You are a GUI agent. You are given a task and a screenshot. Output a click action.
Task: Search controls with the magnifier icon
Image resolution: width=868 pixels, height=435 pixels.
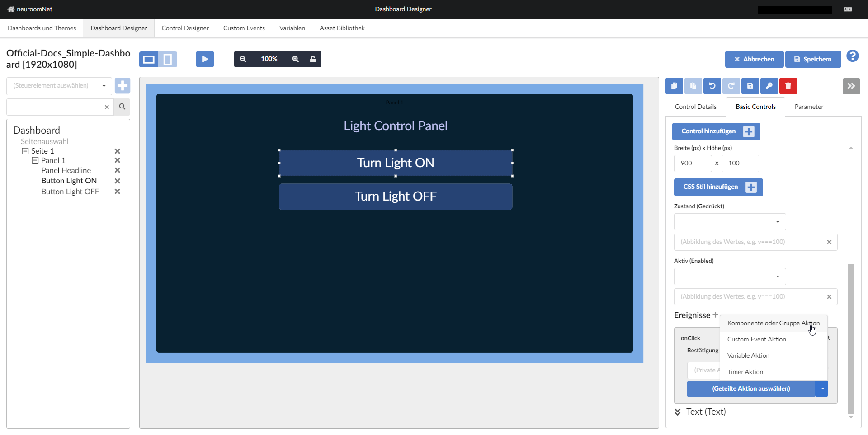122,107
